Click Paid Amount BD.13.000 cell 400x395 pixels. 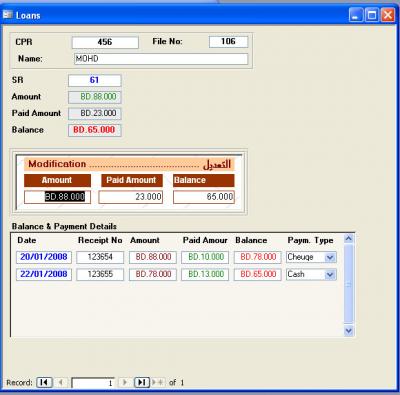[205, 275]
